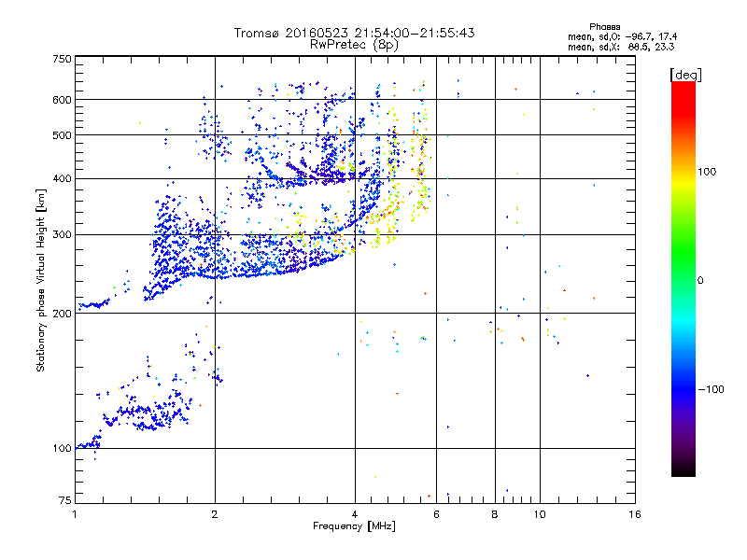Click the x-axis tick label '2'
This screenshot has width=747, height=560.
[x=215, y=514]
